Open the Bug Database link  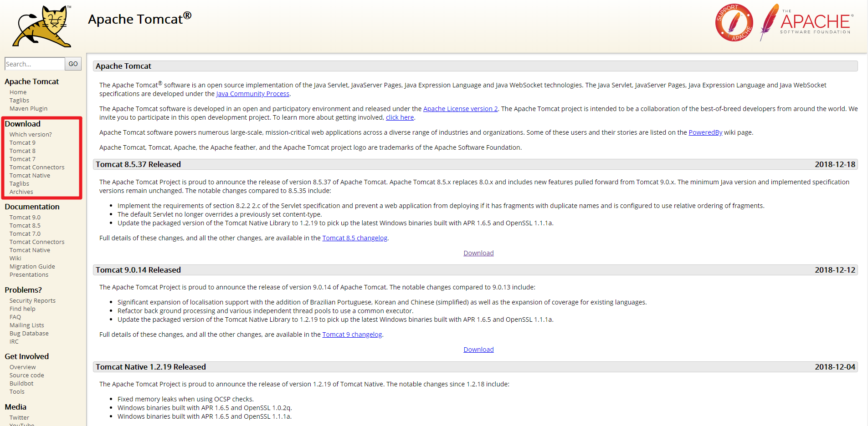[29, 333]
